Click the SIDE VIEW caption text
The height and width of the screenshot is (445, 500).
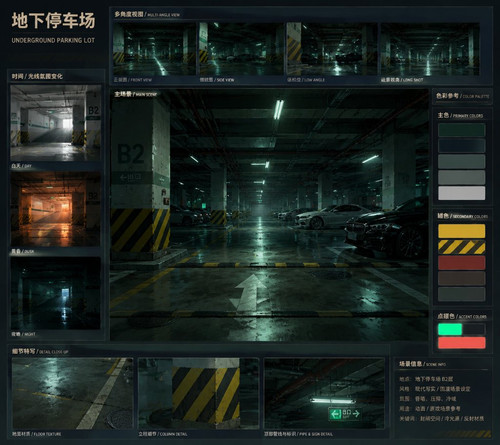coord(217,80)
